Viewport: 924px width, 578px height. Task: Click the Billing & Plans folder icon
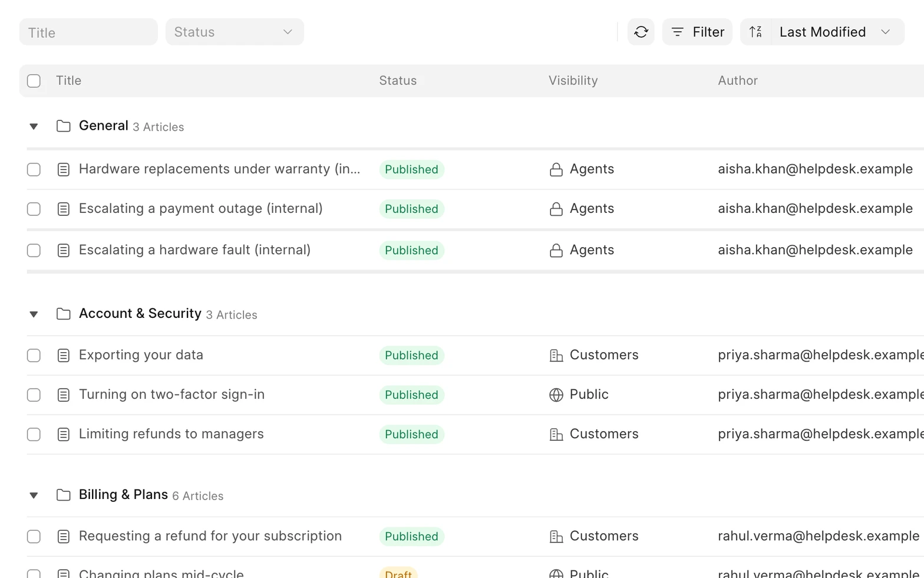pos(63,495)
